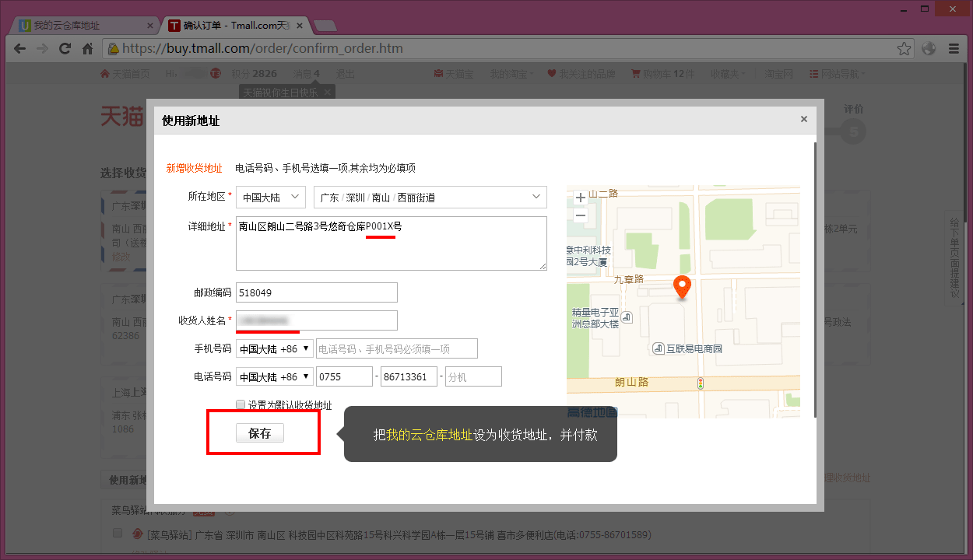Screen dimensions: 973x560
Task: Click the 收货人姓名 input field
Action: pyautogui.click(x=317, y=320)
